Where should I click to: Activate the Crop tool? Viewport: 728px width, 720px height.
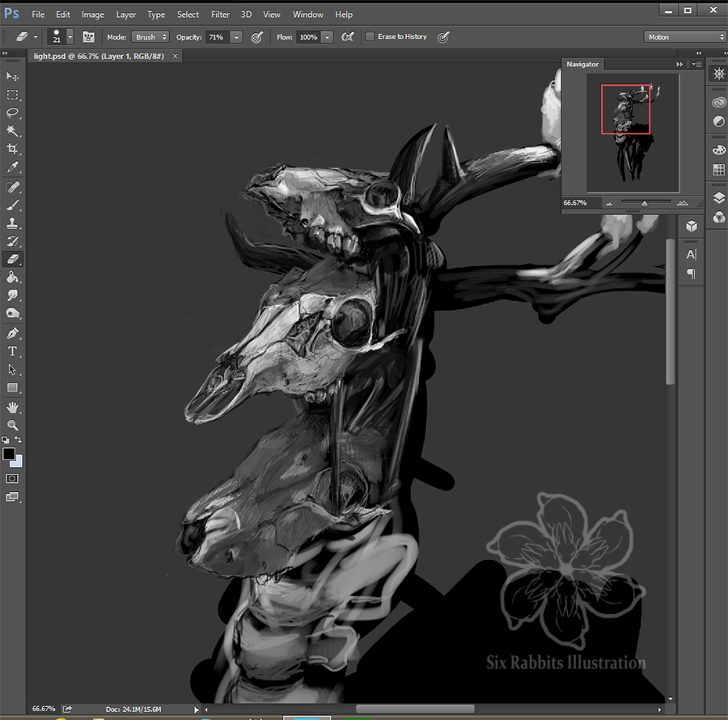[x=13, y=150]
